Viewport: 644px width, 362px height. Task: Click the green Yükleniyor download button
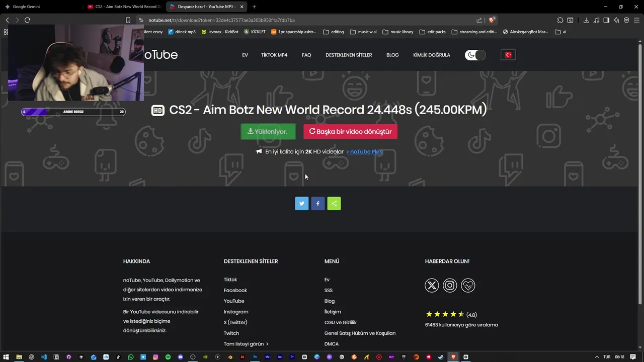click(268, 131)
